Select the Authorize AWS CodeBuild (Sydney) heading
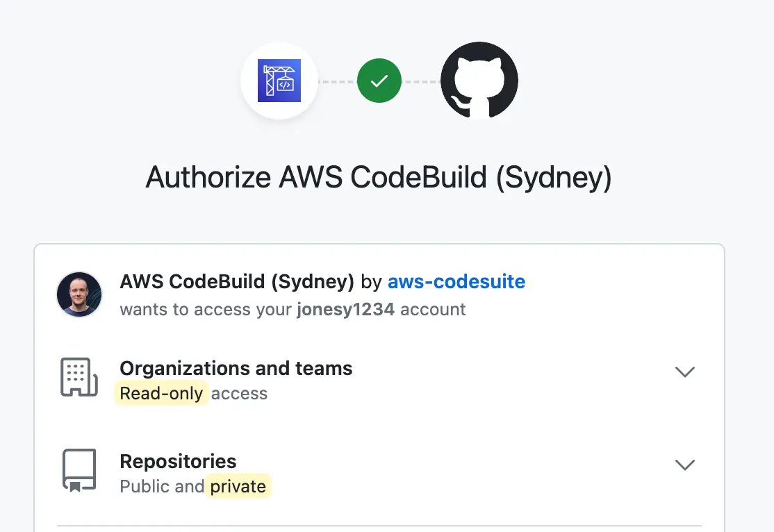 point(378,178)
